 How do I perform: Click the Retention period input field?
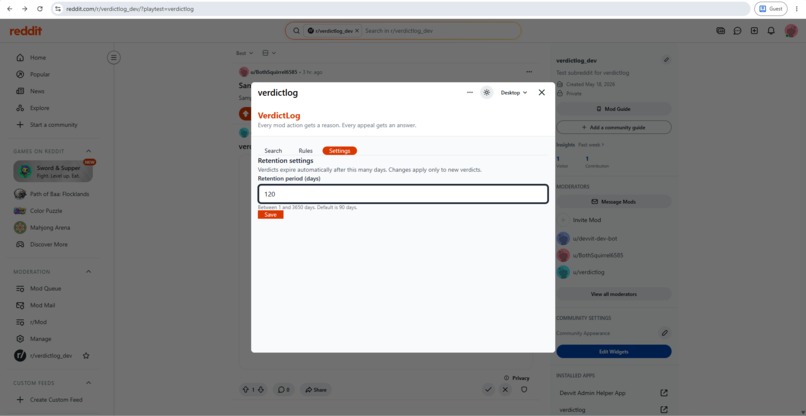pos(403,194)
